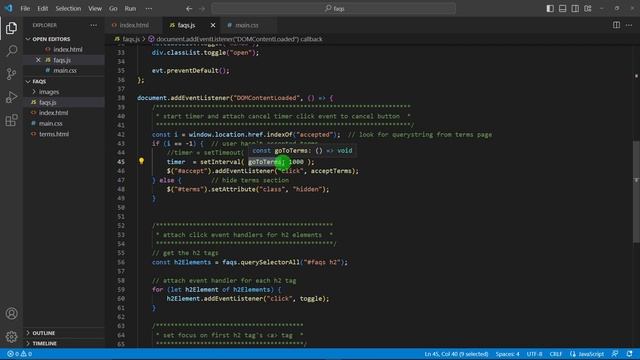The image size is (640, 360).
Task: Open the File menu
Action: tap(25, 9)
